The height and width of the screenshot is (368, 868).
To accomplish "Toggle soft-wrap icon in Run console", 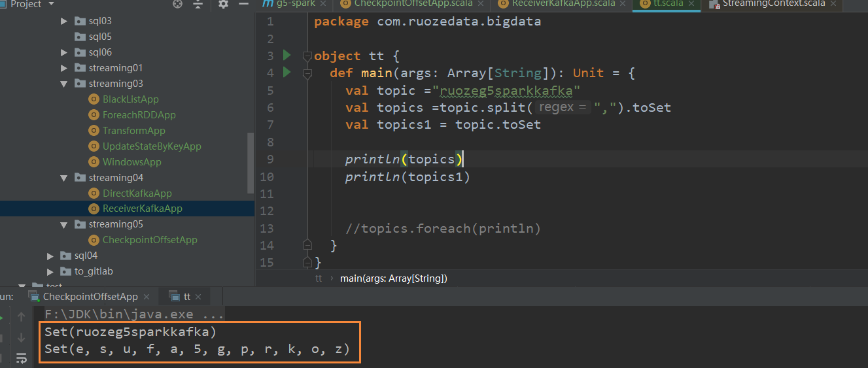I will click(22, 358).
